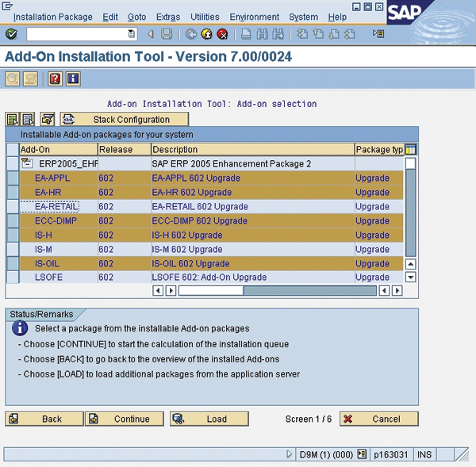Screen dimensions: 476x467
Task: Click the Back button at bottom
Action: tap(44, 419)
